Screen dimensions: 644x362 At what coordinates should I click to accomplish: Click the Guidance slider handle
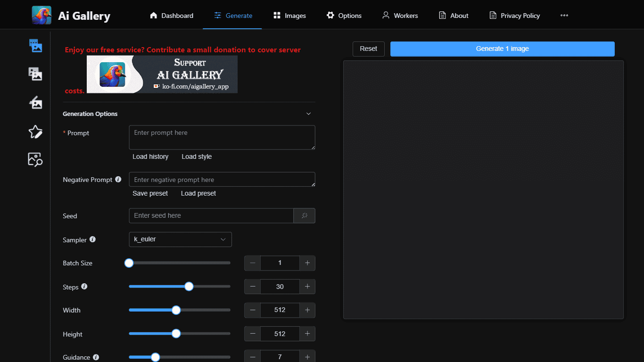[x=155, y=357]
